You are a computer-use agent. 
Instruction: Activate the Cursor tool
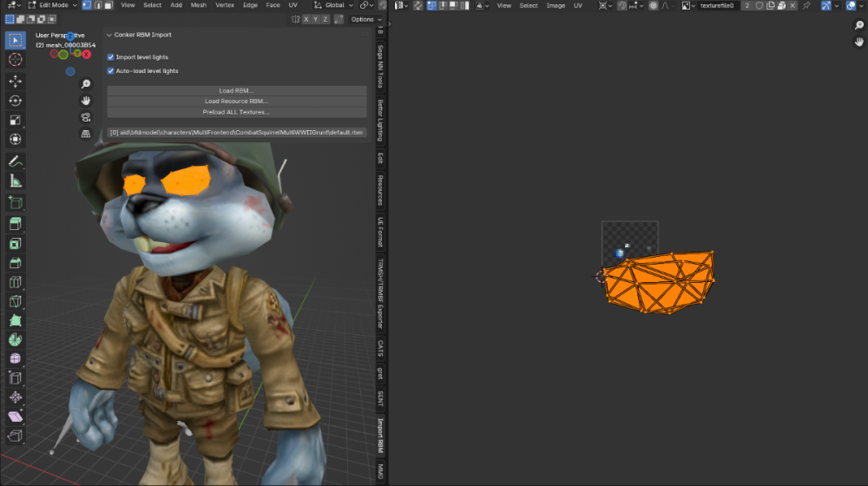[x=15, y=60]
